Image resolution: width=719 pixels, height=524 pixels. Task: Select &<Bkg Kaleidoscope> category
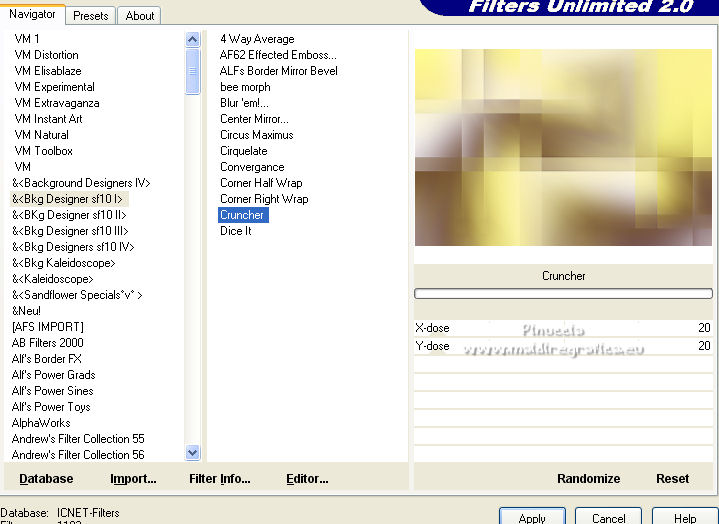63,263
